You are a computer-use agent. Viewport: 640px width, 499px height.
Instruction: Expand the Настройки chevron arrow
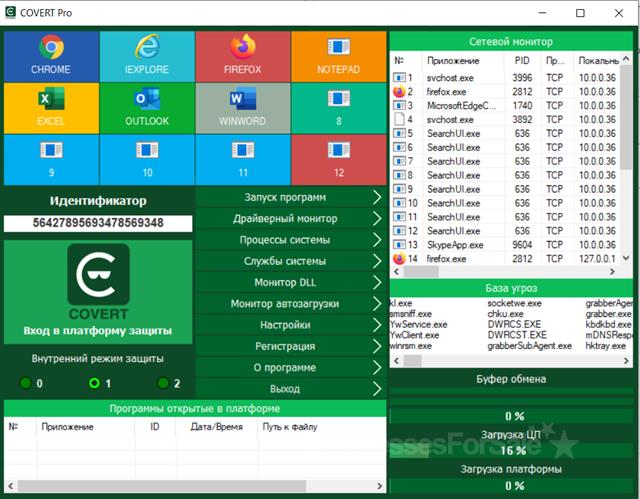click(376, 325)
